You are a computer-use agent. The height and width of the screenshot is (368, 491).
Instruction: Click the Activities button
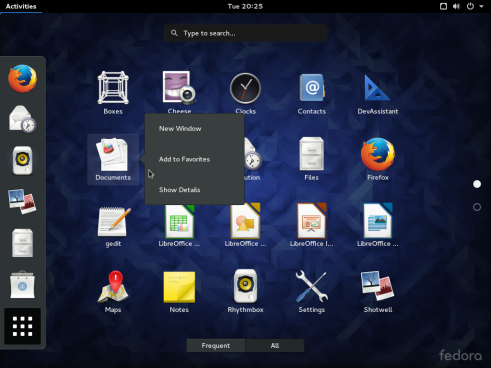tap(21, 6)
